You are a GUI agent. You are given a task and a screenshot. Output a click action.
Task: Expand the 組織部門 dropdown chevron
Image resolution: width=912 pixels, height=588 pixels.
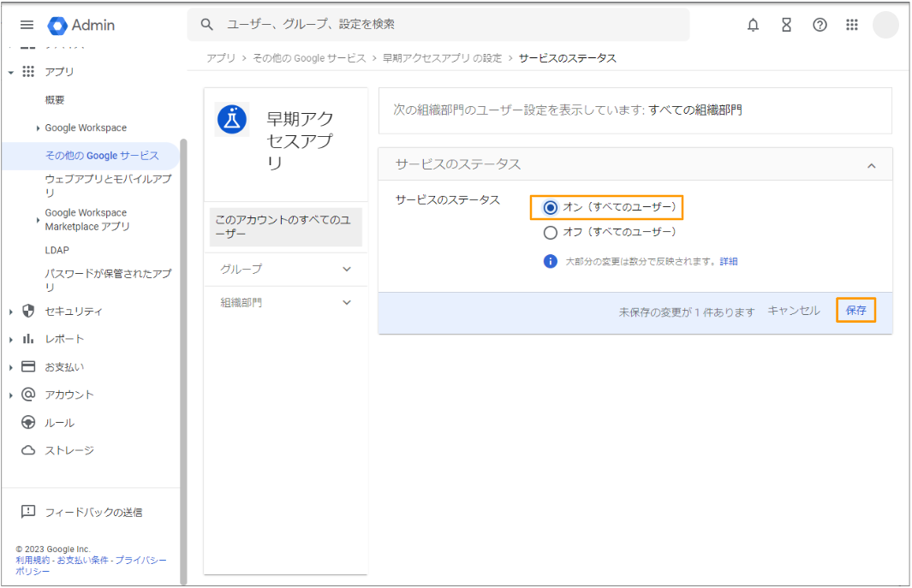point(347,302)
